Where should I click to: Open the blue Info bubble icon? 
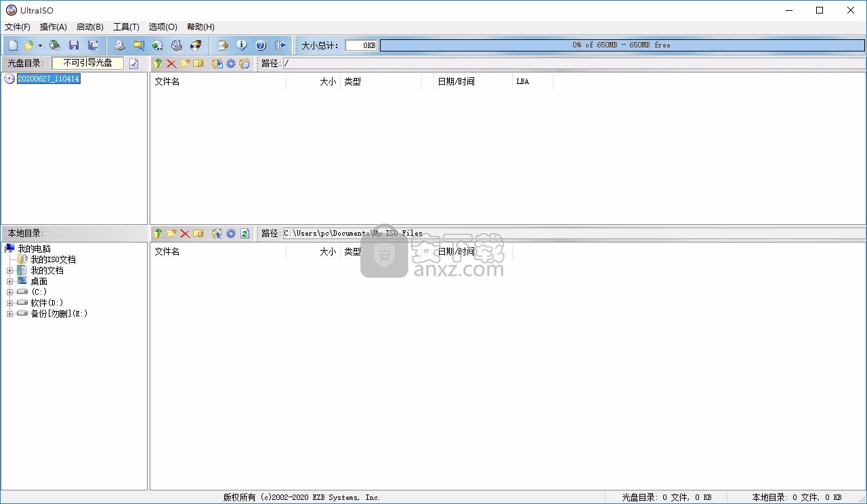[242, 45]
